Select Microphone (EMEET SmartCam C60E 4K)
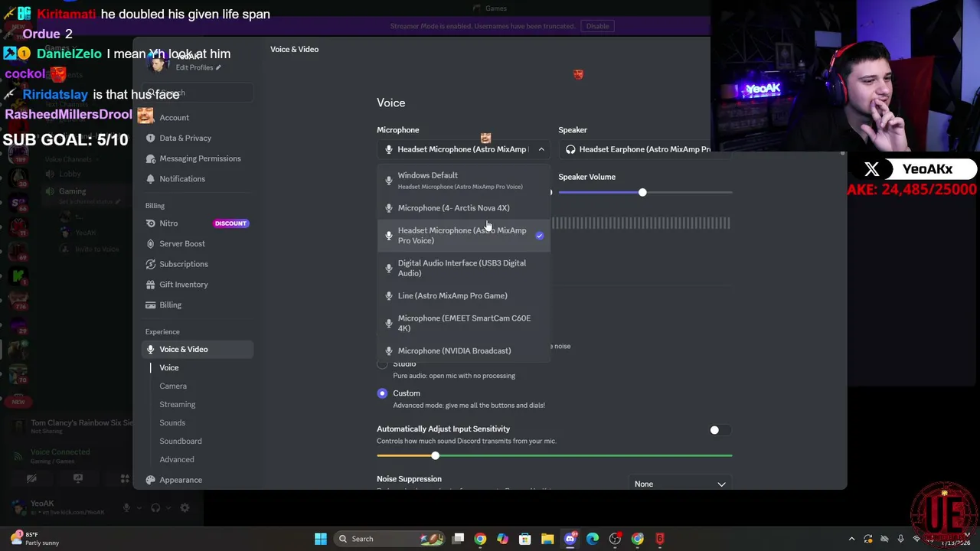Viewport: 980px width, 551px height. (463, 323)
